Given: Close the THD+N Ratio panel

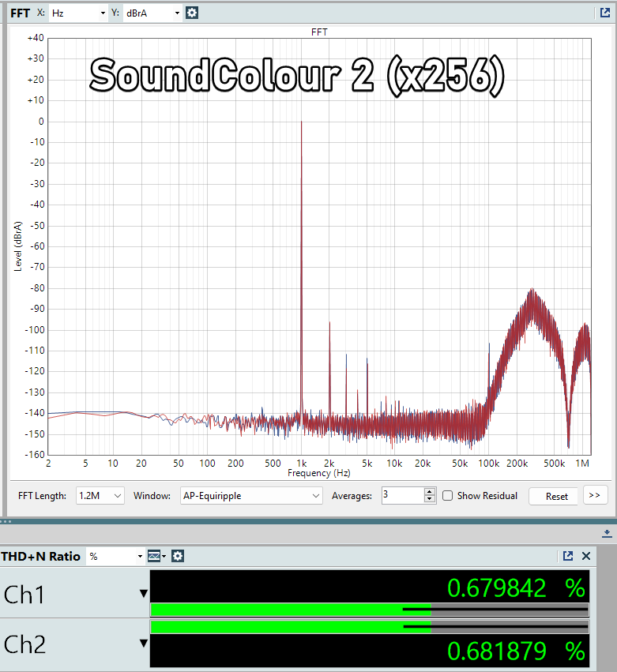Looking at the screenshot, I should [586, 556].
